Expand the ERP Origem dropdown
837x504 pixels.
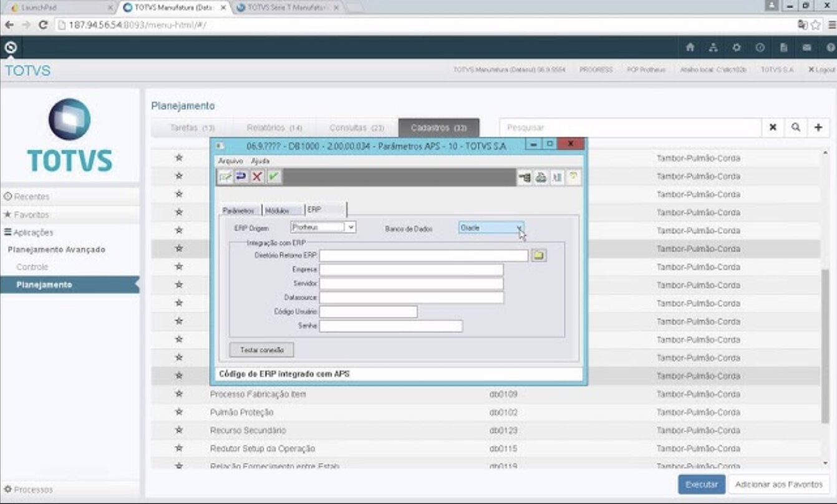coord(351,228)
